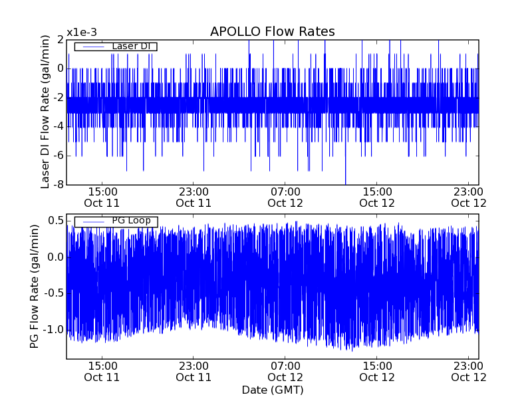
Task: Click '07:00 Oct 12' below the PG Loop plot
Action: (285, 372)
